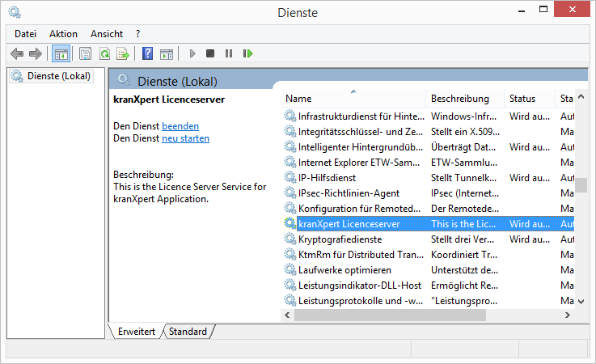Viewport: 596px width, 364px height.
Task: Click the Refresh toolbar icon
Action: pyautogui.click(x=104, y=53)
